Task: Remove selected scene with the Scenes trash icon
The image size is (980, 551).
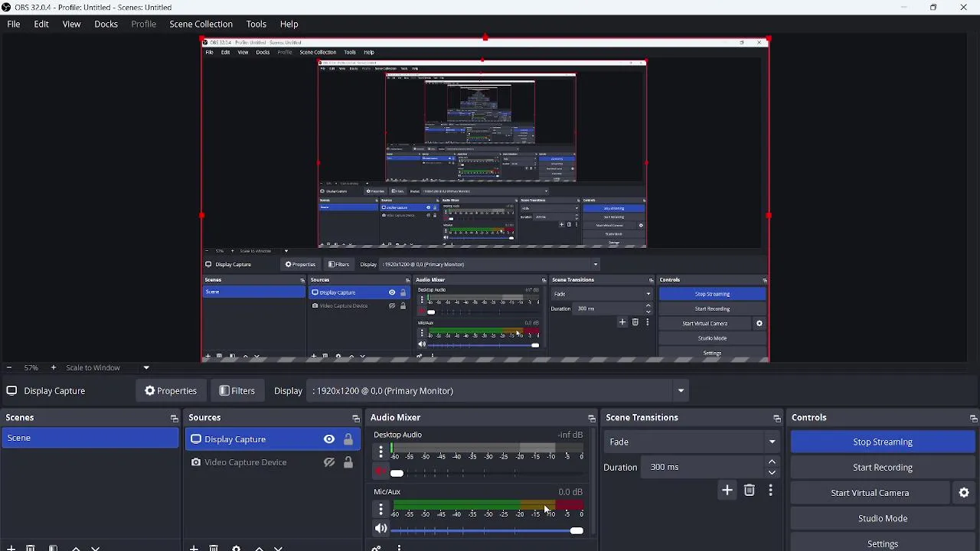Action: [31, 548]
